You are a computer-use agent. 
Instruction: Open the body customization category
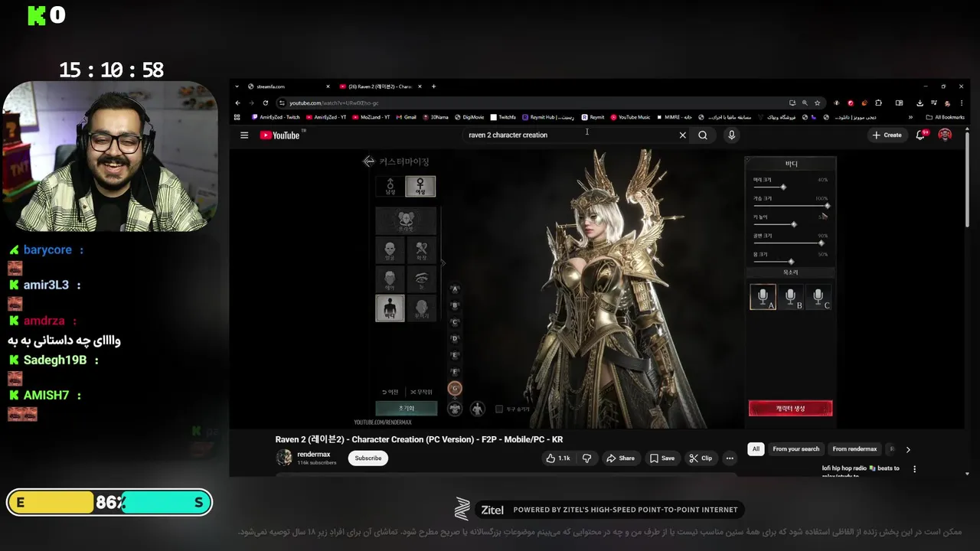[x=390, y=308]
